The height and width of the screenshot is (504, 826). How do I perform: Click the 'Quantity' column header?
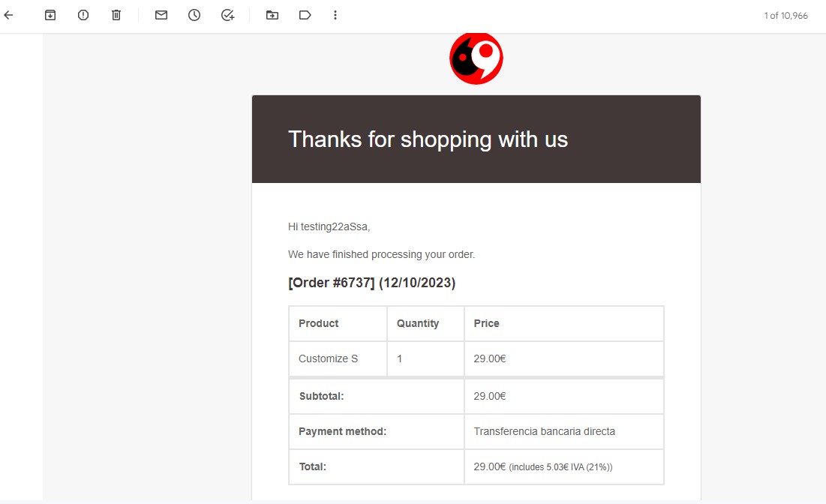418,323
